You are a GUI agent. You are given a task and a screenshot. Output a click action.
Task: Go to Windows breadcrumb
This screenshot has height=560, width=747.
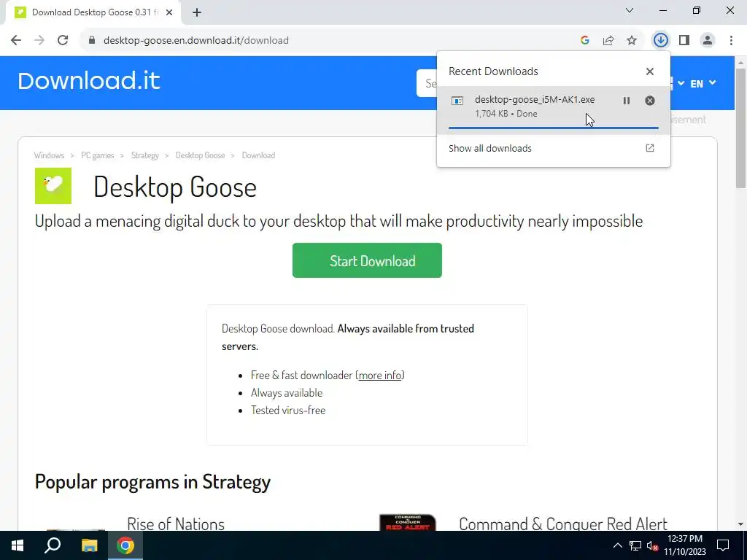point(49,155)
